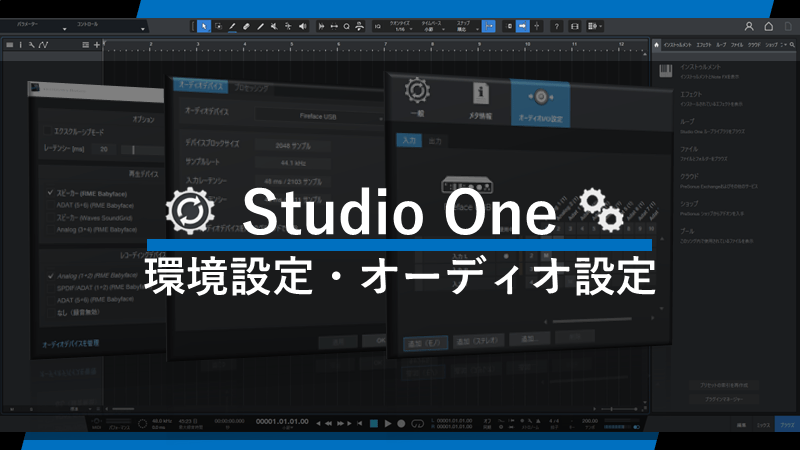Open the Fireface USB audio device dropdown
This screenshot has height=450, width=800.
319,117
